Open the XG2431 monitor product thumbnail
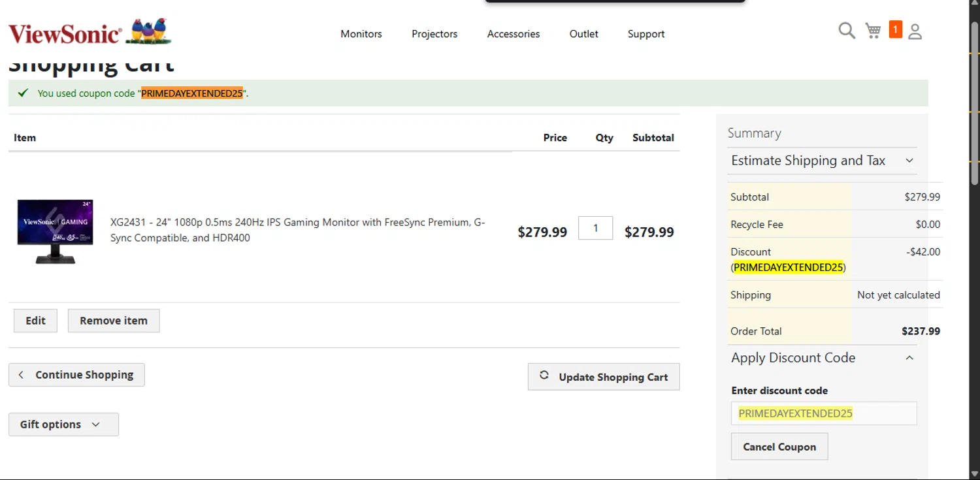Image resolution: width=980 pixels, height=480 pixels. click(x=56, y=231)
